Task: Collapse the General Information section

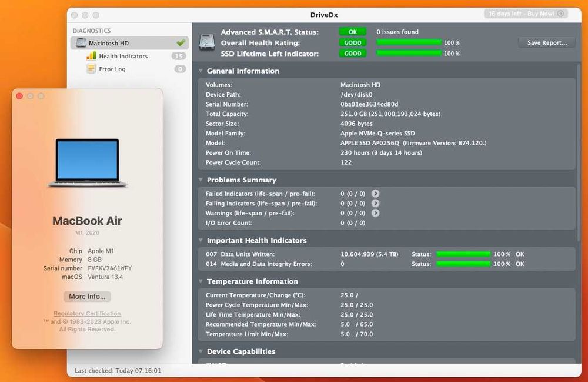Action: tap(201, 71)
